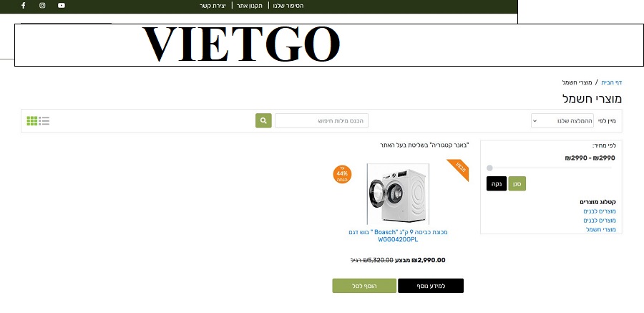
Task: Open the YouTube channel icon
Action: click(x=62, y=6)
